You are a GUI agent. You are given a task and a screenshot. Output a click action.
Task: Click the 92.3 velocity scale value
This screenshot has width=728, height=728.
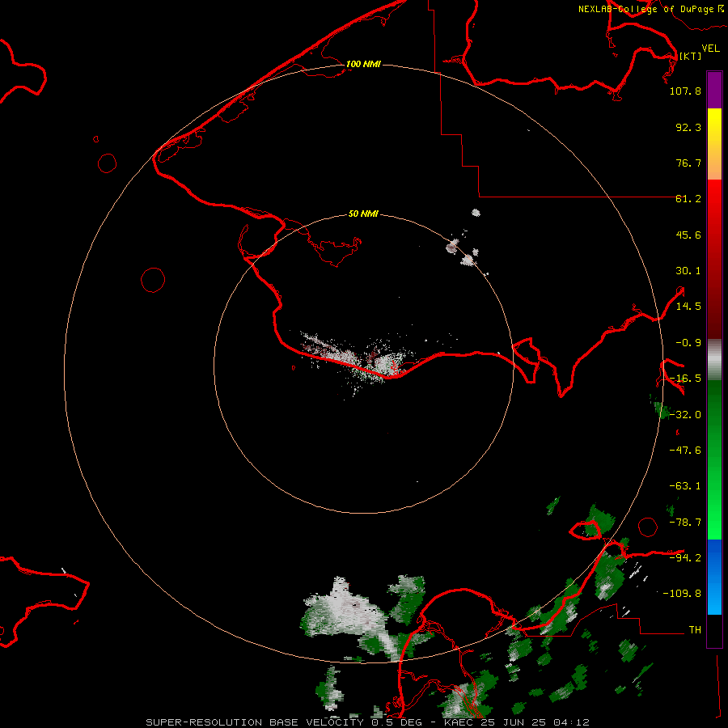coord(688,127)
